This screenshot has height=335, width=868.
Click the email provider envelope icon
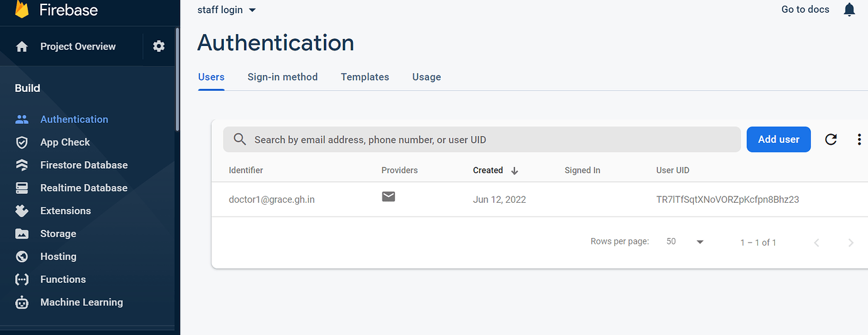[389, 196]
